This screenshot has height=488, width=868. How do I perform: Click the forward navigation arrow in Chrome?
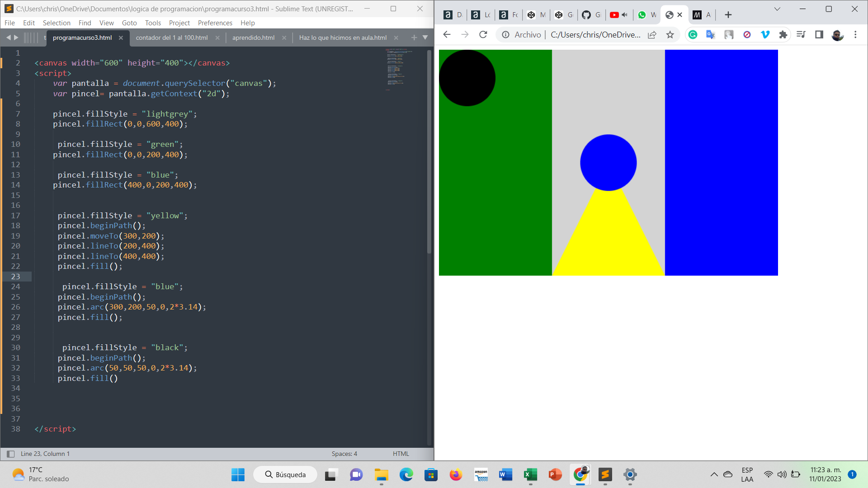pyautogui.click(x=465, y=35)
